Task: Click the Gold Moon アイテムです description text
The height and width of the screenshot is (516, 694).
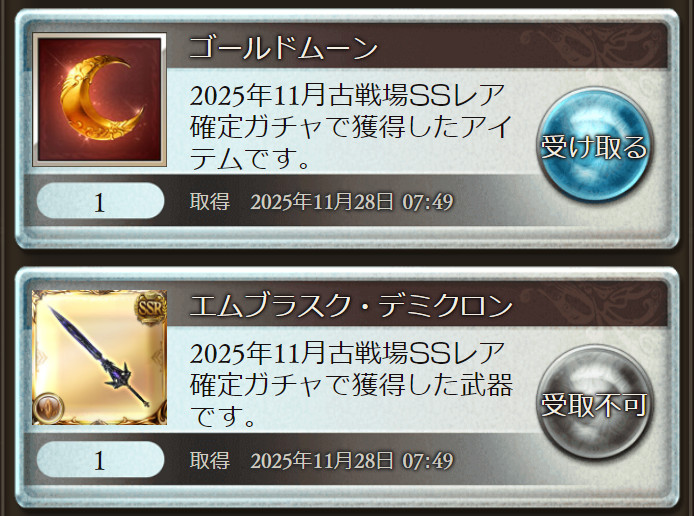Action: 351,127
